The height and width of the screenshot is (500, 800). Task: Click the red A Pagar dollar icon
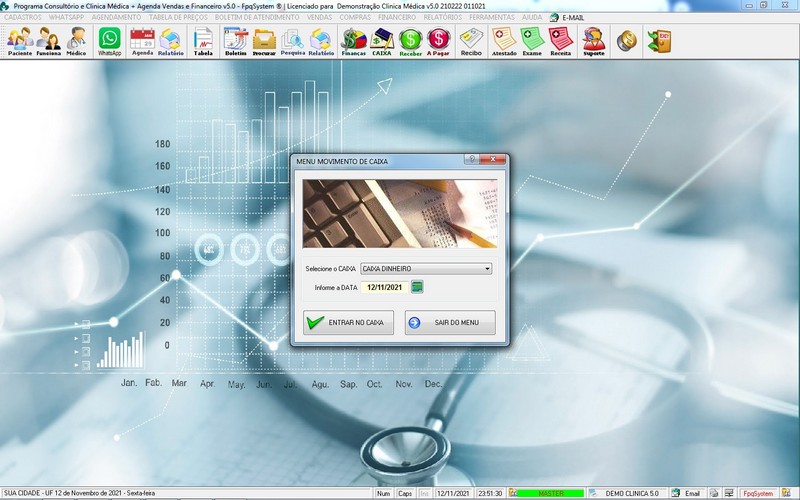tap(438, 41)
